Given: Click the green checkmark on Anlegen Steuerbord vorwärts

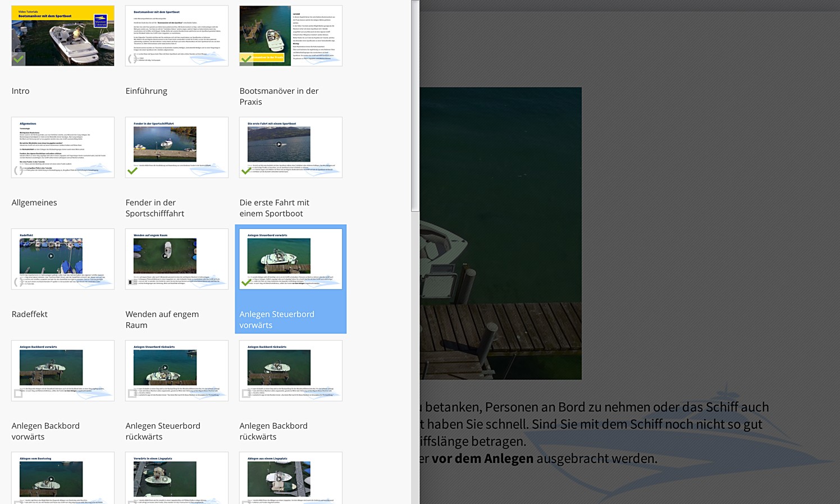Looking at the screenshot, I should (x=246, y=282).
